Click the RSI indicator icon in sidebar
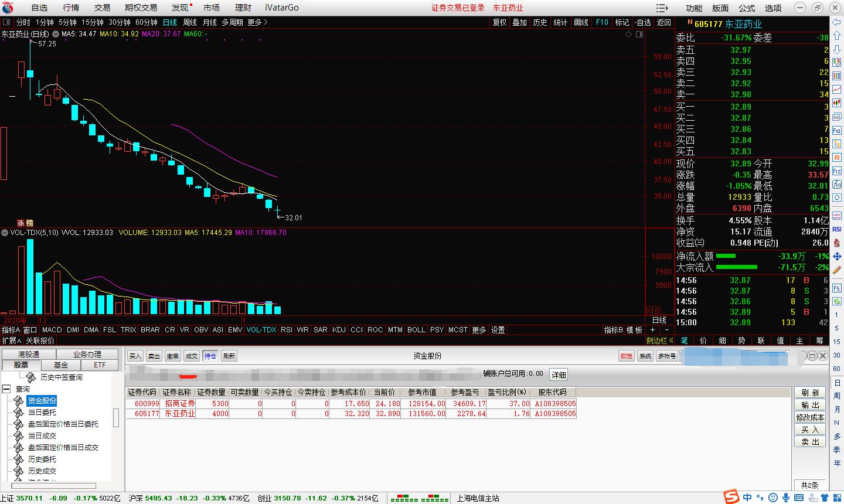 836,229
